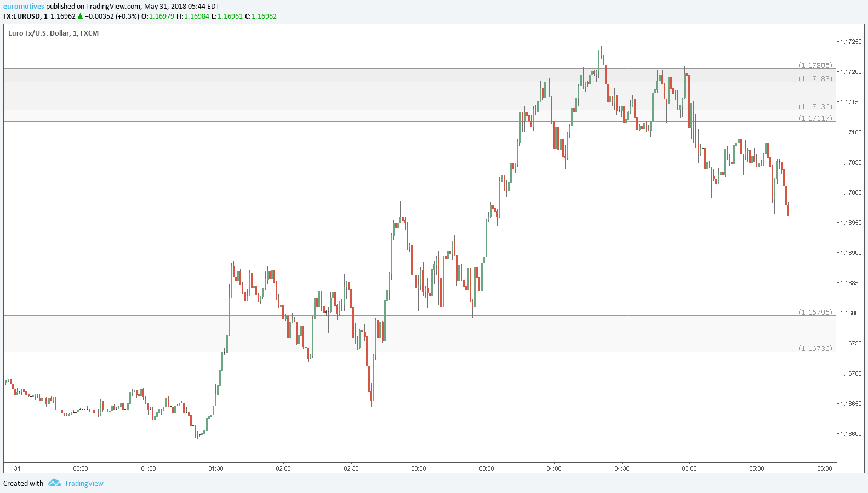Click the +0.00352 (+0.3%) change text
The height and width of the screenshot is (493, 868).
point(112,16)
